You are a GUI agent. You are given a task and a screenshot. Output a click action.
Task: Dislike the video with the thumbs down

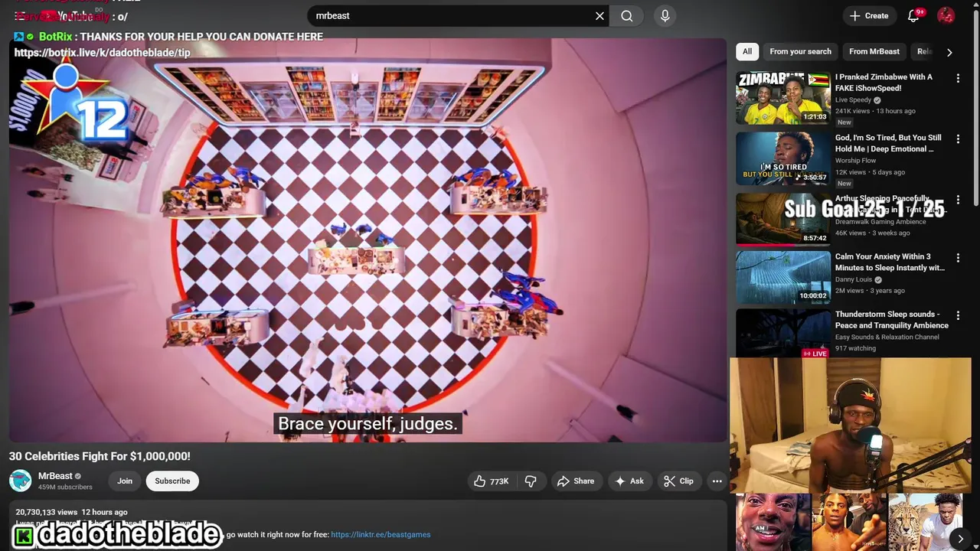[531, 481]
